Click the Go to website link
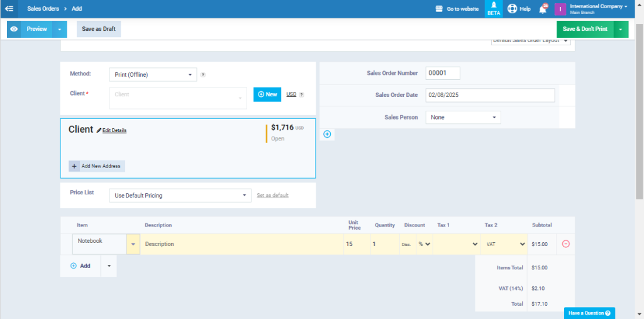Image resolution: width=644 pixels, height=319 pixels. (463, 9)
